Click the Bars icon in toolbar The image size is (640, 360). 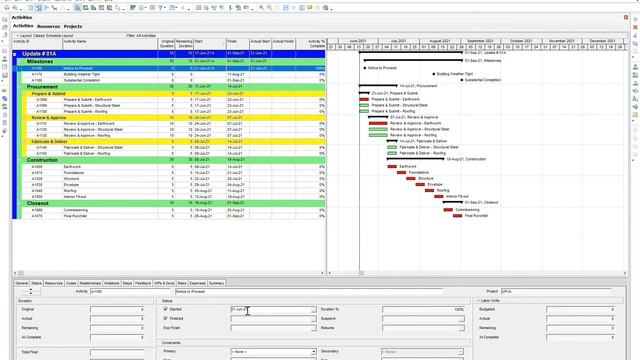133,8
